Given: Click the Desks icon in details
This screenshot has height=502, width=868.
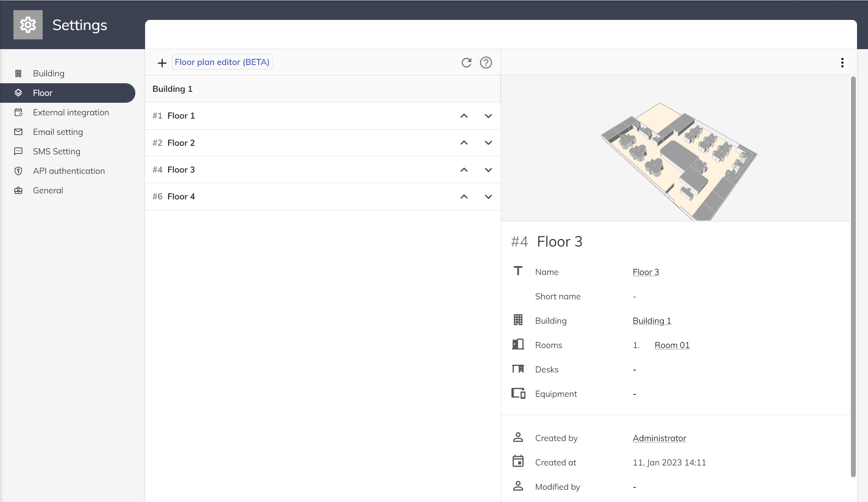Looking at the screenshot, I should 518,369.
